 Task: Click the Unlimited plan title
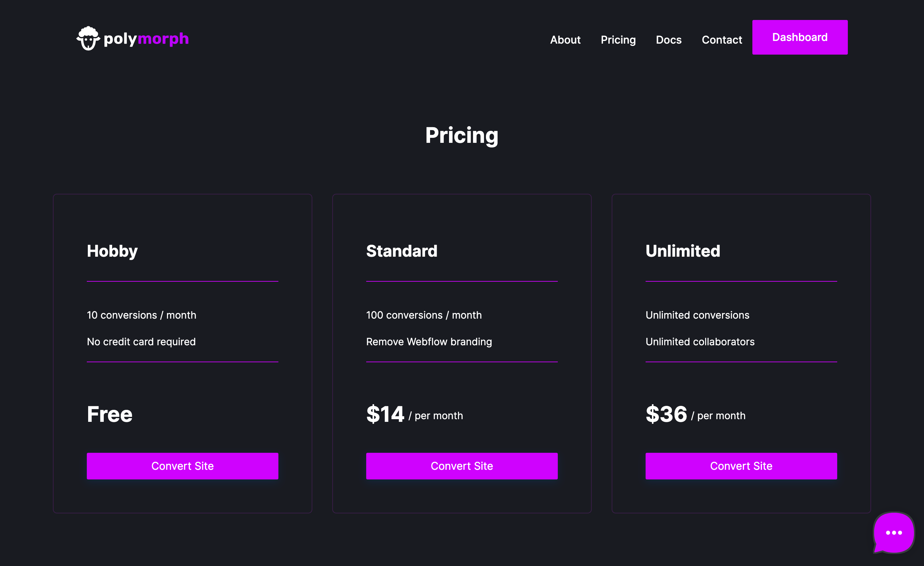[x=683, y=251]
